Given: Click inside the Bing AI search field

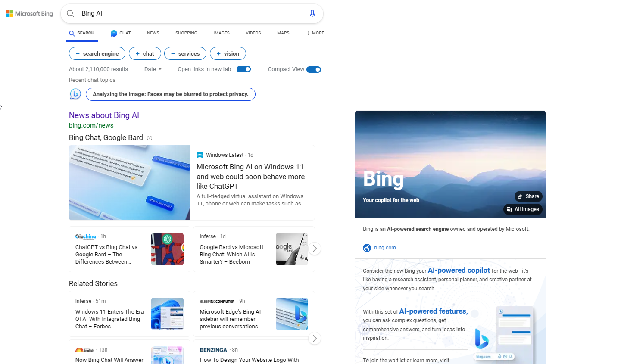Looking at the screenshot, I should pos(172,13).
